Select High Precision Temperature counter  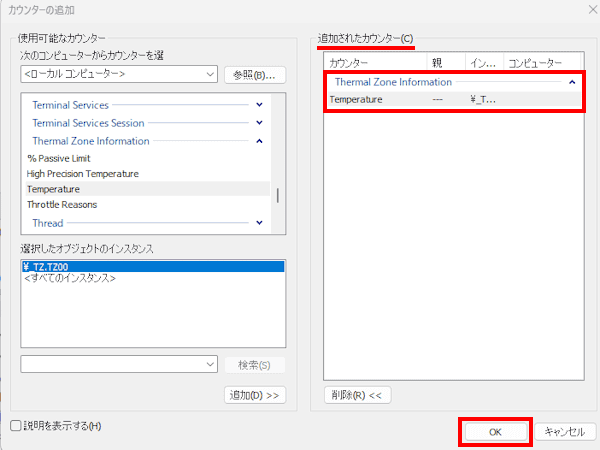[x=82, y=173]
